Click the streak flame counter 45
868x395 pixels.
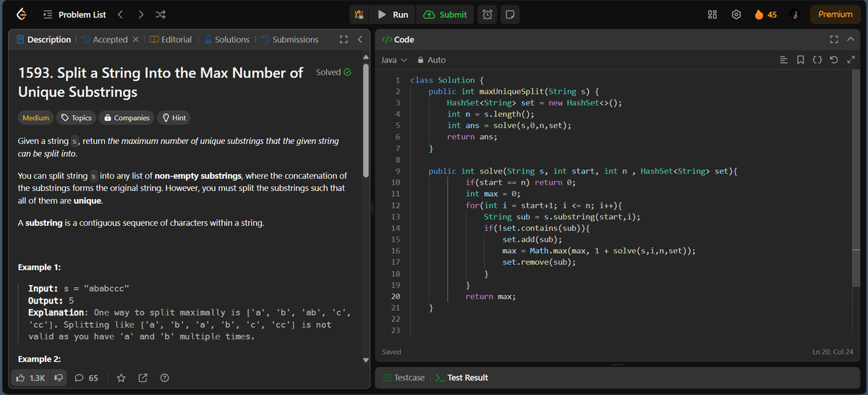click(x=765, y=14)
